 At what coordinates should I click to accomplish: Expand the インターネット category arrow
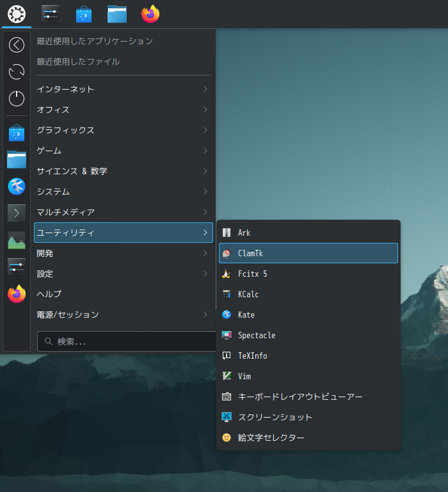click(205, 89)
